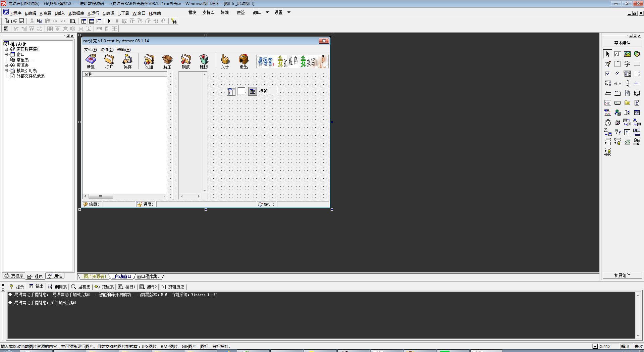
Task: Expand the 模块引用表 tree node
Action: 6,71
